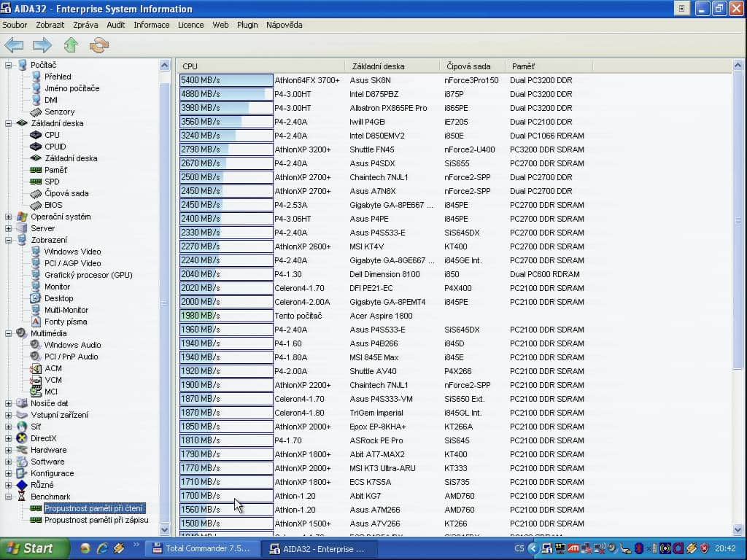Click the results list scroll down arrow
This screenshot has width=747, height=560.
coord(738,529)
